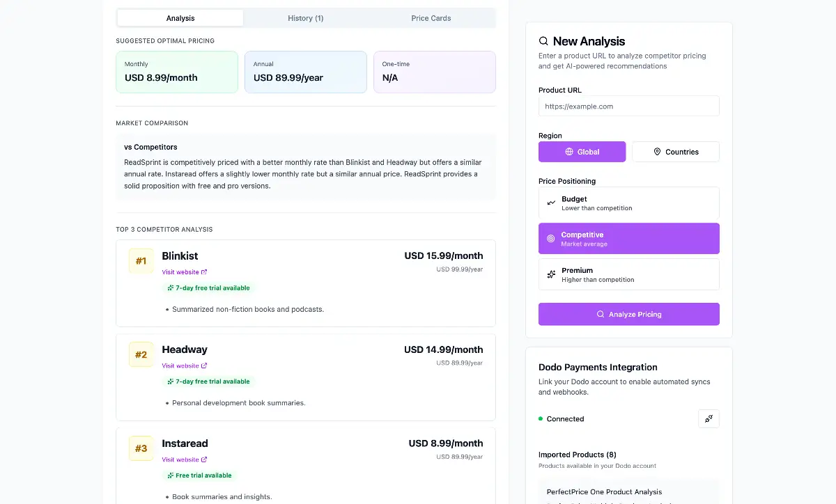Click the external link icon beside Blinkist
The width and height of the screenshot is (836, 504).
tap(204, 272)
